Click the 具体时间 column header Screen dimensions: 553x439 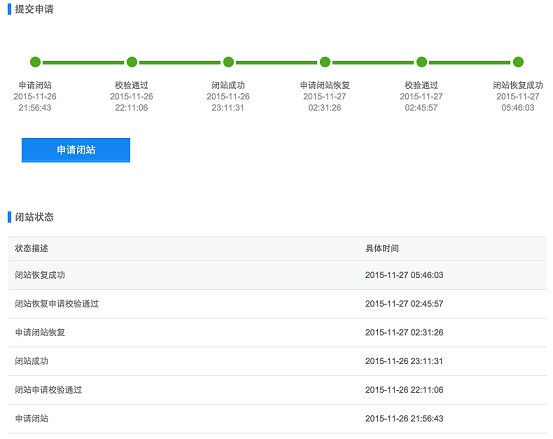(382, 248)
